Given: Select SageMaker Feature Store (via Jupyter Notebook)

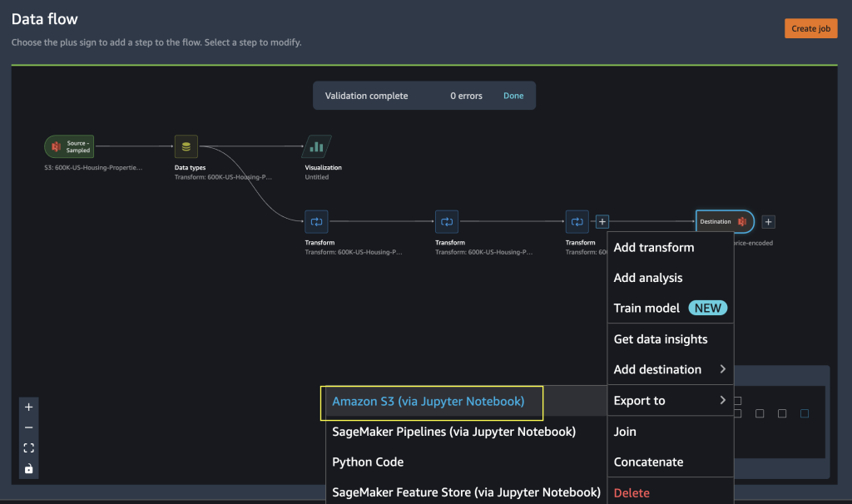Looking at the screenshot, I should pos(466,492).
